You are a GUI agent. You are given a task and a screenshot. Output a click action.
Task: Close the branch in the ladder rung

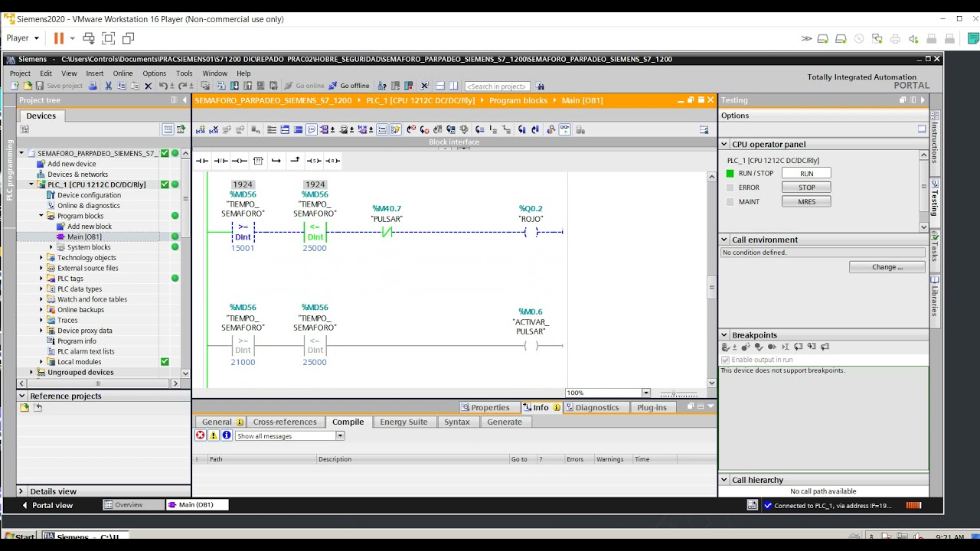295,161
